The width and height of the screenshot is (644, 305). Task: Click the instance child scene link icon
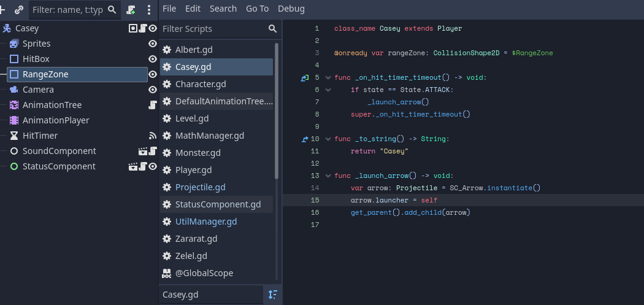19,10
